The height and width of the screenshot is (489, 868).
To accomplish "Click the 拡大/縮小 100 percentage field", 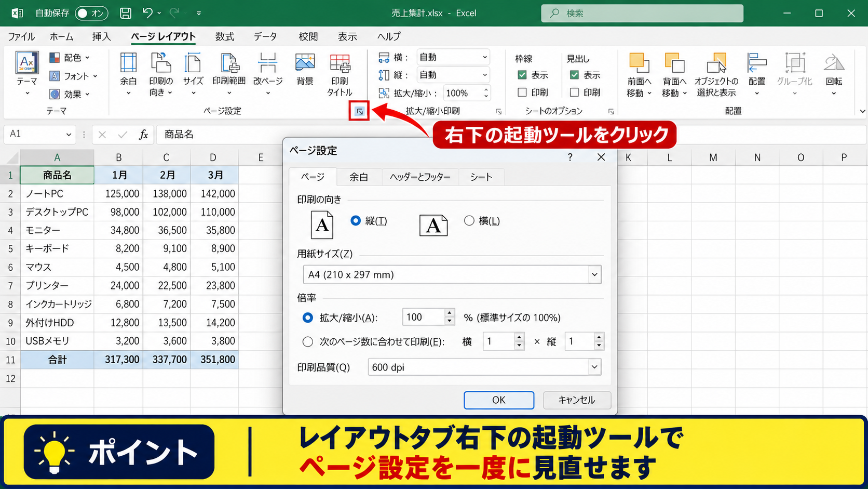I will coord(424,317).
